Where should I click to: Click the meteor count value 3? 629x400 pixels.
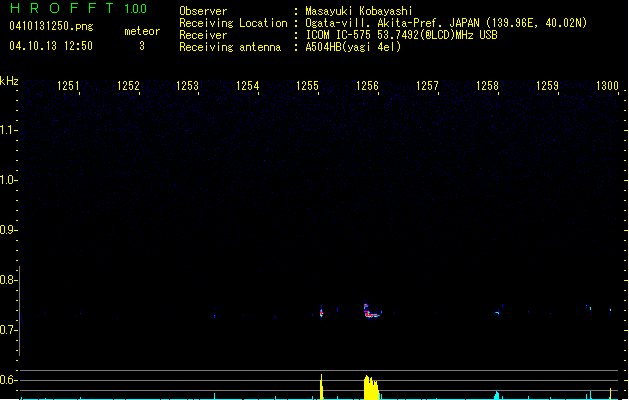point(142,46)
